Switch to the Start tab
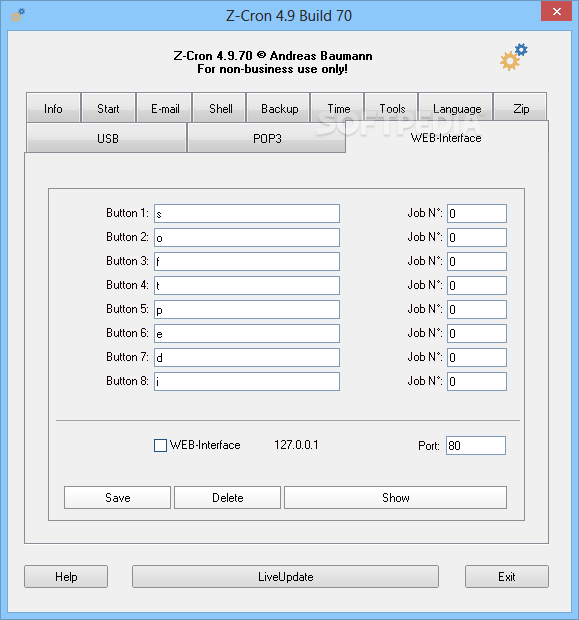 tap(108, 108)
